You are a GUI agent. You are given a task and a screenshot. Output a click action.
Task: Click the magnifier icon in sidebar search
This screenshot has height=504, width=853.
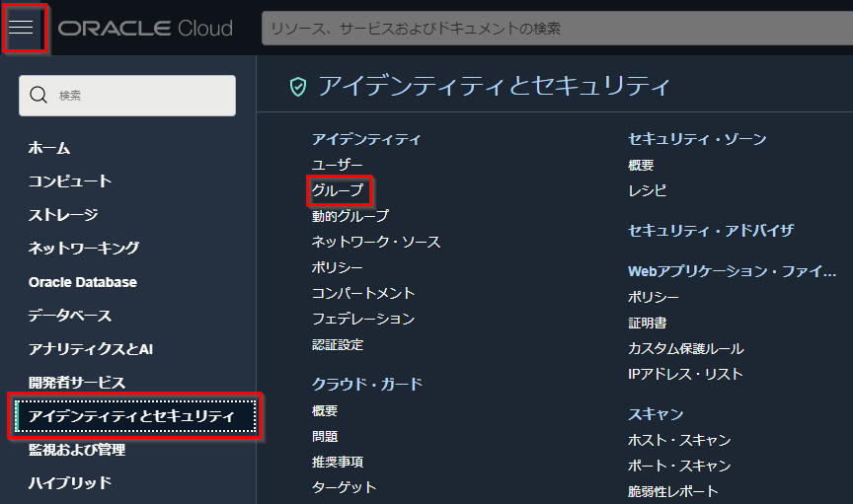39,96
